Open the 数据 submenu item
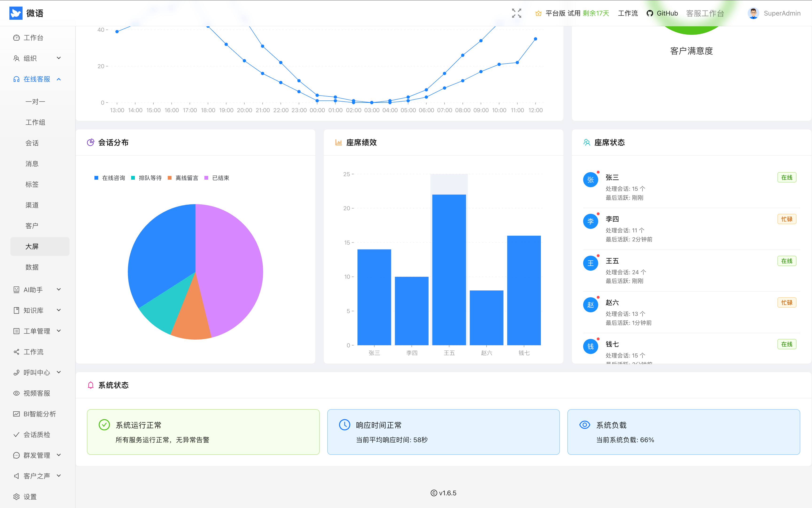Viewport: 812px width, 508px height. tap(40, 267)
